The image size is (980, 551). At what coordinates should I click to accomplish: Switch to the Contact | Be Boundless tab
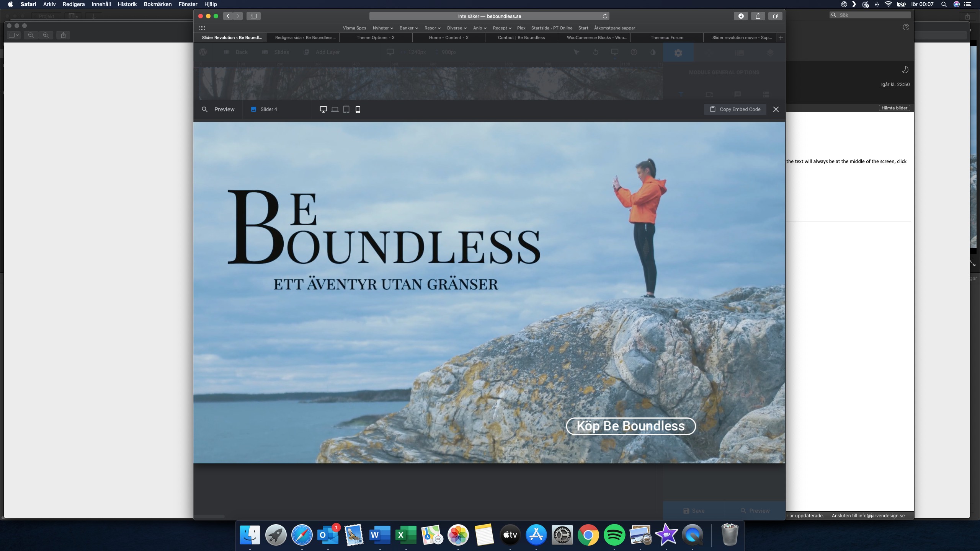pos(521,37)
